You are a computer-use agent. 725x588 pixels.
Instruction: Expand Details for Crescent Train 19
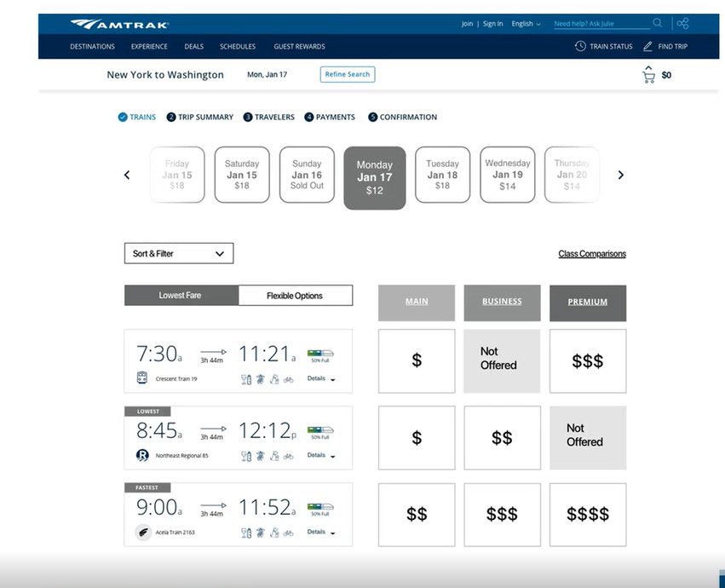click(x=320, y=379)
